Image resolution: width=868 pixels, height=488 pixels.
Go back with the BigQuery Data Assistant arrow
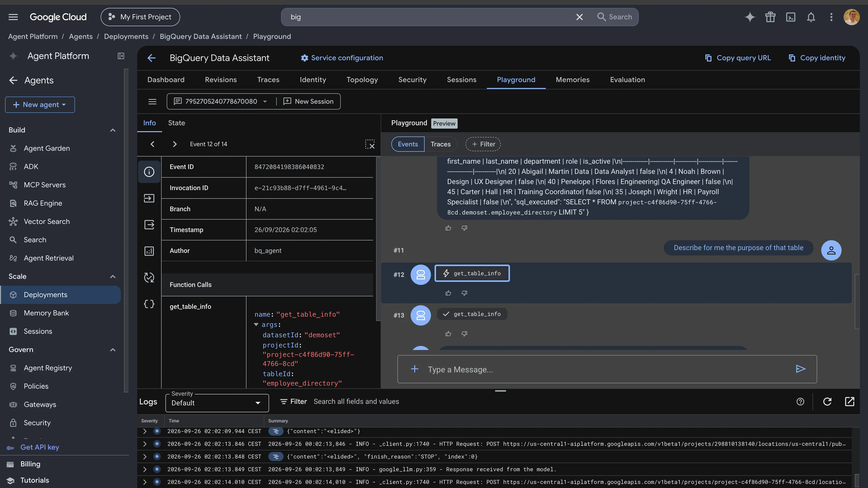pyautogui.click(x=152, y=58)
